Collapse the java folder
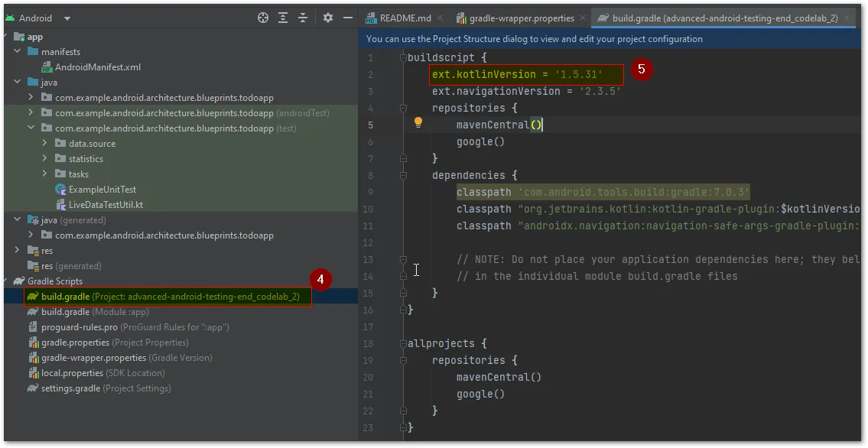 [18, 83]
